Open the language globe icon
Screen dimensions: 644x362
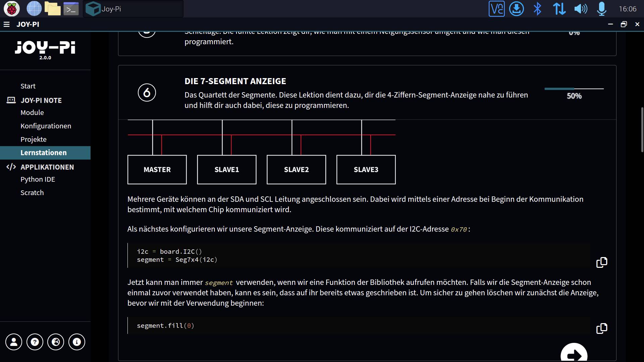(x=56, y=342)
